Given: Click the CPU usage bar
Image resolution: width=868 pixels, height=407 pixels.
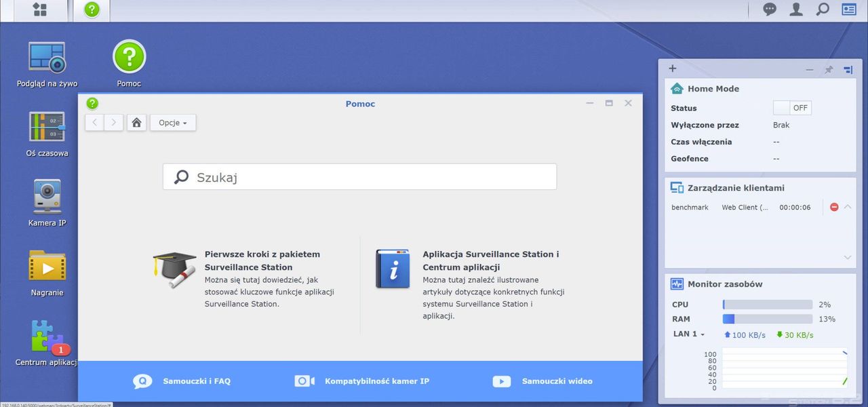Looking at the screenshot, I should coord(768,305).
